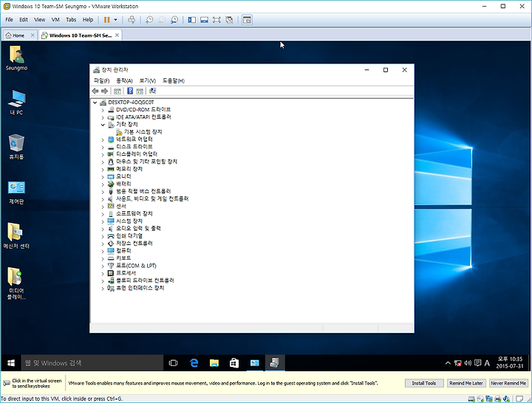Click the revert to snapshot toolbar icon
The height and width of the screenshot is (403, 532).
click(x=162, y=20)
